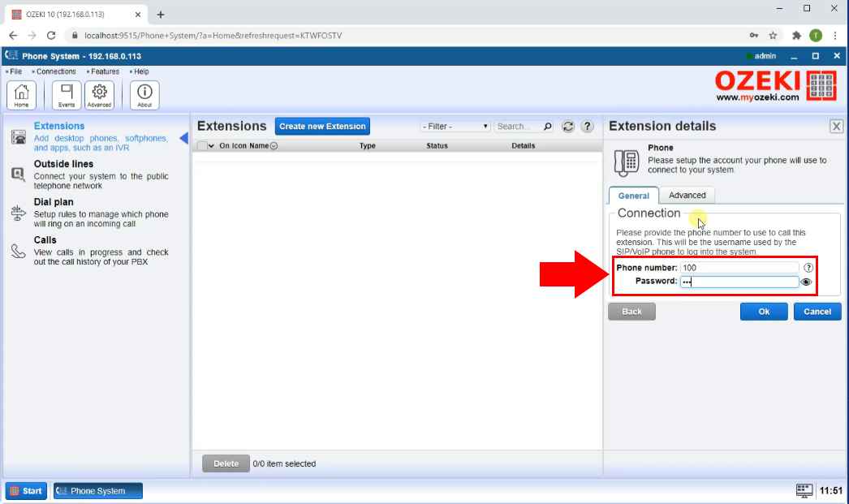
Task: Open the Start menu button
Action: pos(26,491)
